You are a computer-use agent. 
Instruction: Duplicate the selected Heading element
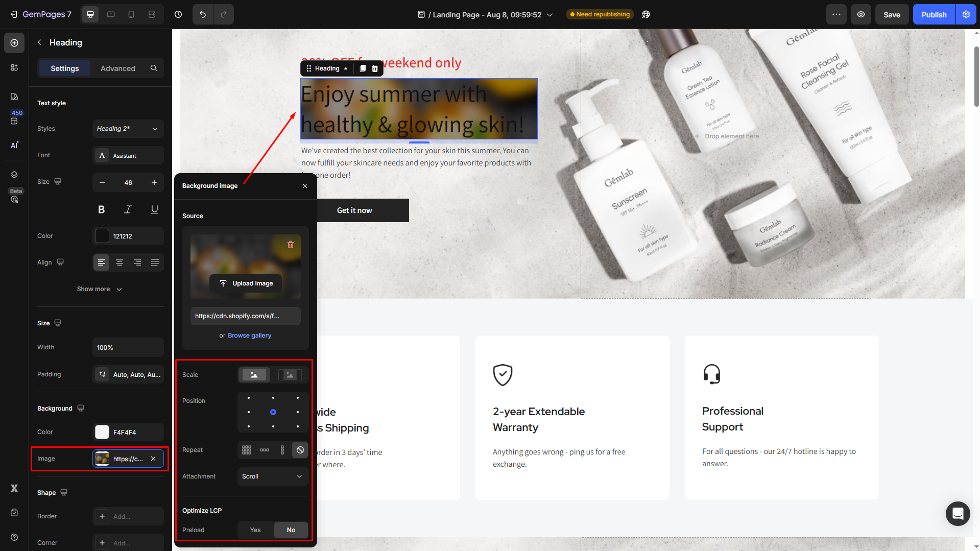[x=363, y=68]
